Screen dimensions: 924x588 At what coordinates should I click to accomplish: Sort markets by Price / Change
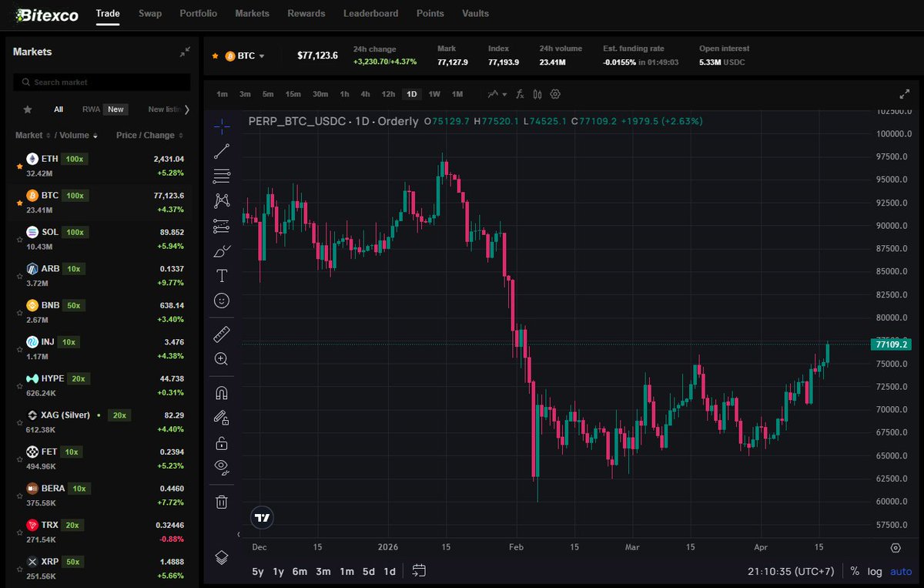pos(150,135)
